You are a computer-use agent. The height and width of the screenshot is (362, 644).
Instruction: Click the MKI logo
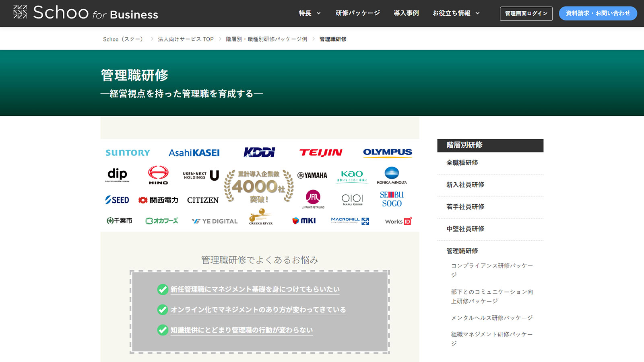304,221
